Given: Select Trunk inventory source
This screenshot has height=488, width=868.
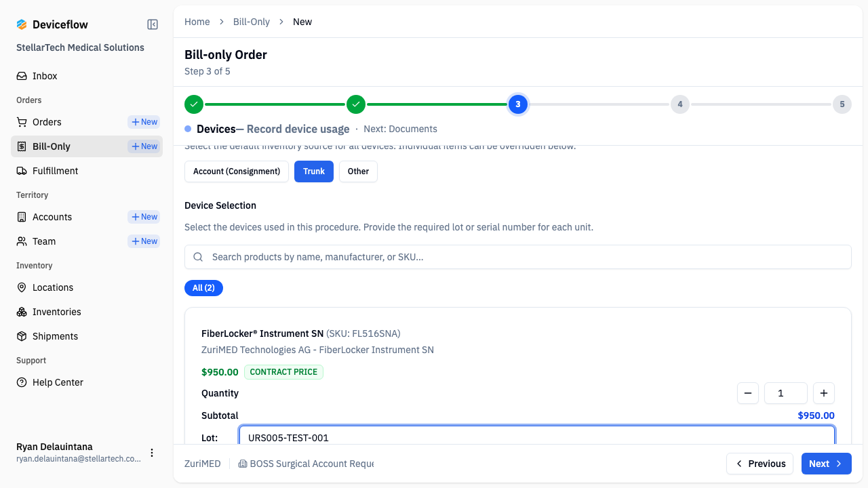Looking at the screenshot, I should [314, 171].
